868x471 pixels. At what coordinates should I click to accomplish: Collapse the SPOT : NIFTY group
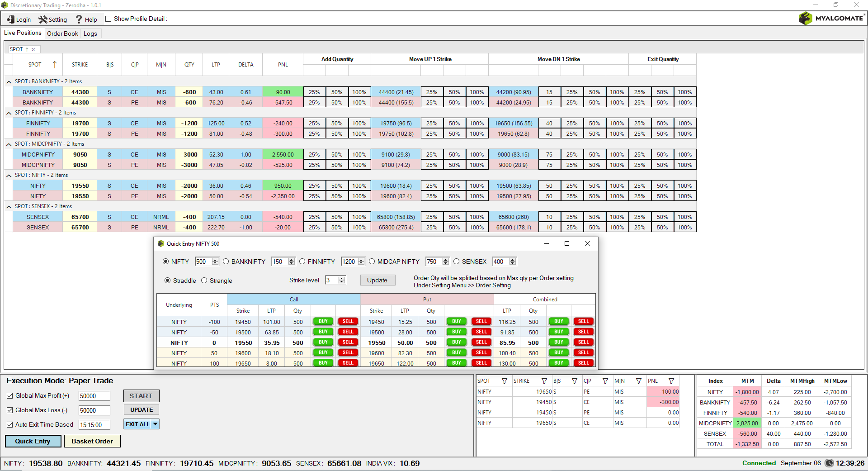click(x=9, y=176)
